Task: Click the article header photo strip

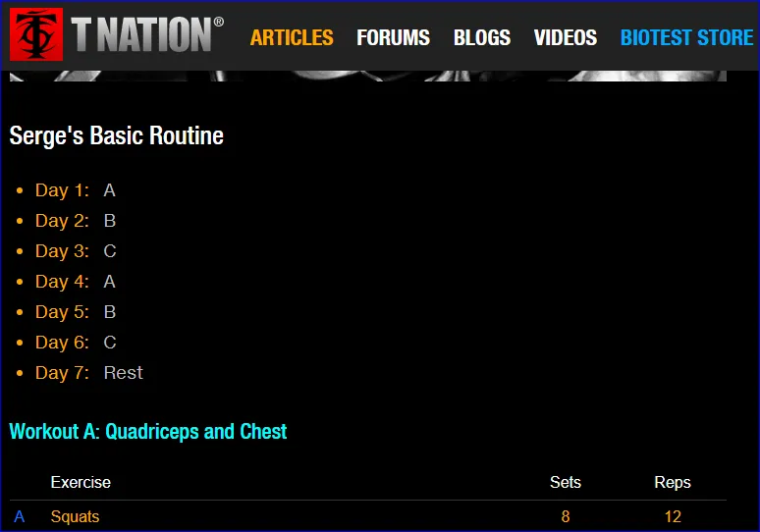Action: pos(368,76)
